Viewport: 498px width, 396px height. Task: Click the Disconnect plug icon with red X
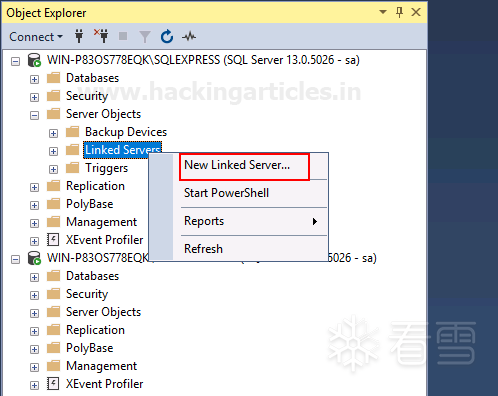click(101, 36)
